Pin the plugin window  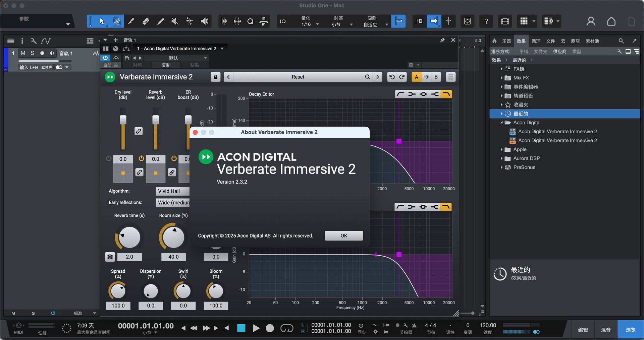(x=442, y=40)
